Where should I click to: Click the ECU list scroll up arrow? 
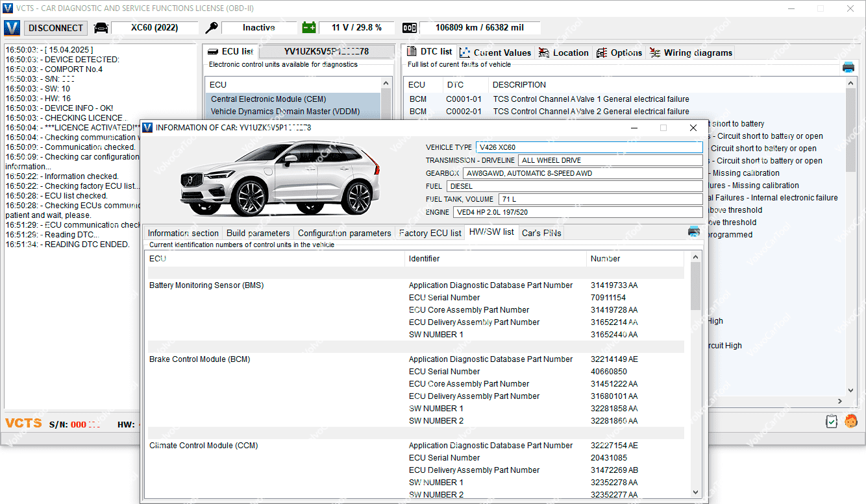click(386, 83)
